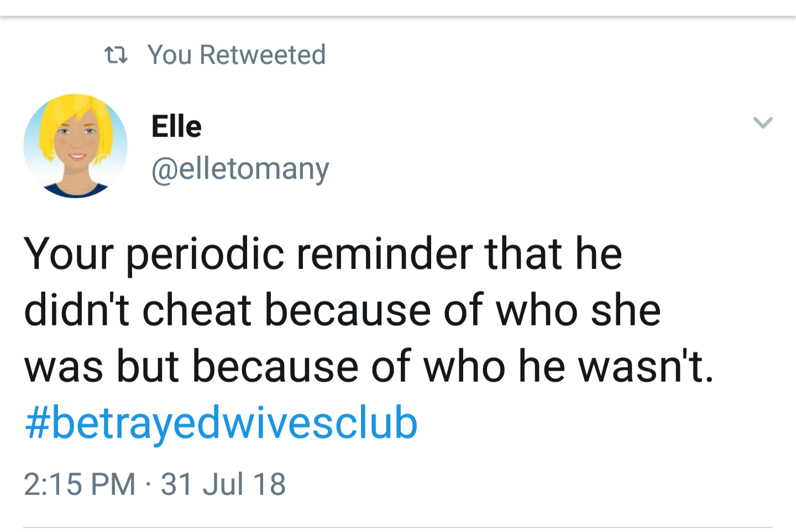This screenshot has width=796, height=532.
Task: Click the @elletomany handle
Action: point(240,168)
